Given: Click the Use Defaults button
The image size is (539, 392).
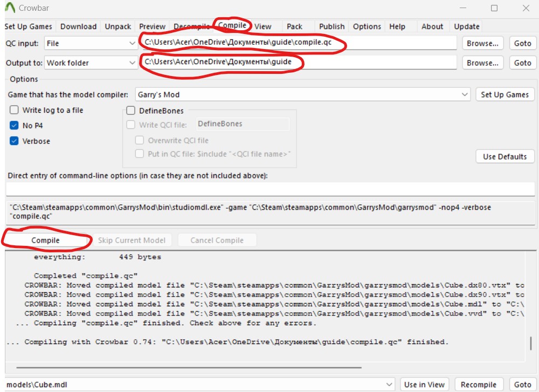Looking at the screenshot, I should (x=505, y=156).
